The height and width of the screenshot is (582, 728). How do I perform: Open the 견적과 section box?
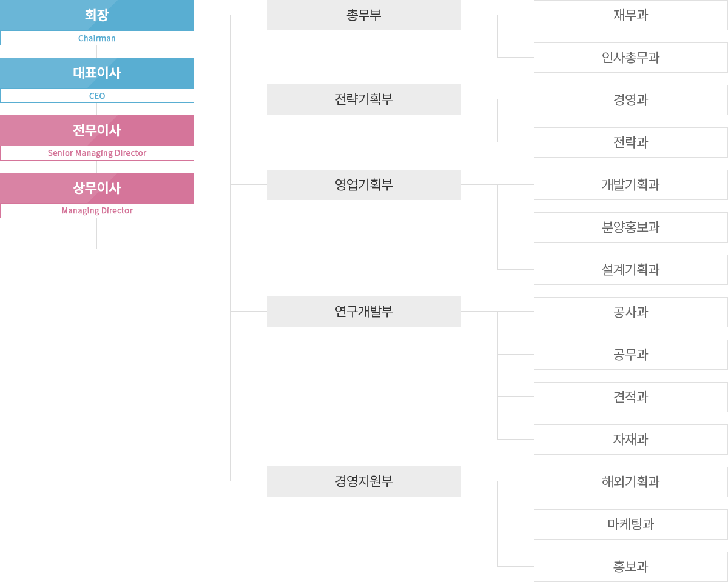631,397
